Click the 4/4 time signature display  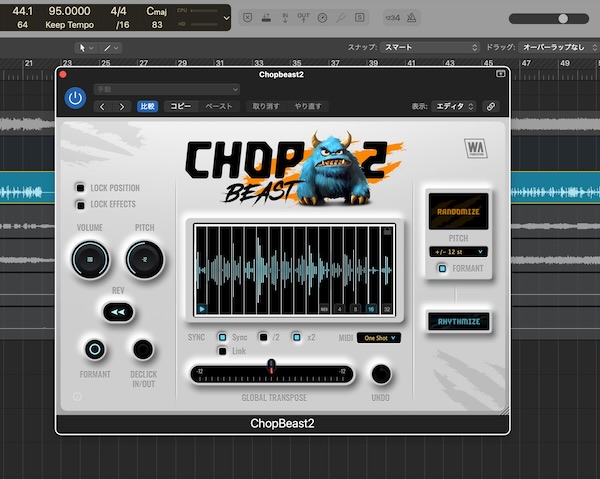tap(118, 11)
